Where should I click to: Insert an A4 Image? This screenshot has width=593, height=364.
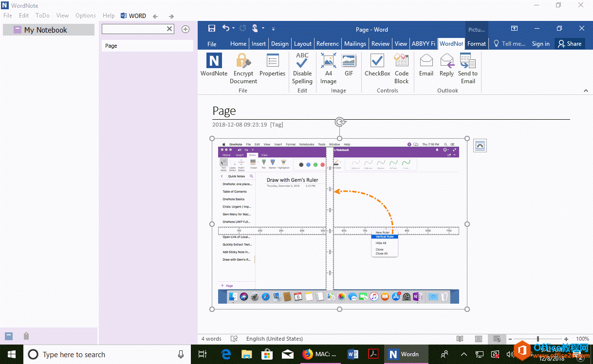pos(328,68)
